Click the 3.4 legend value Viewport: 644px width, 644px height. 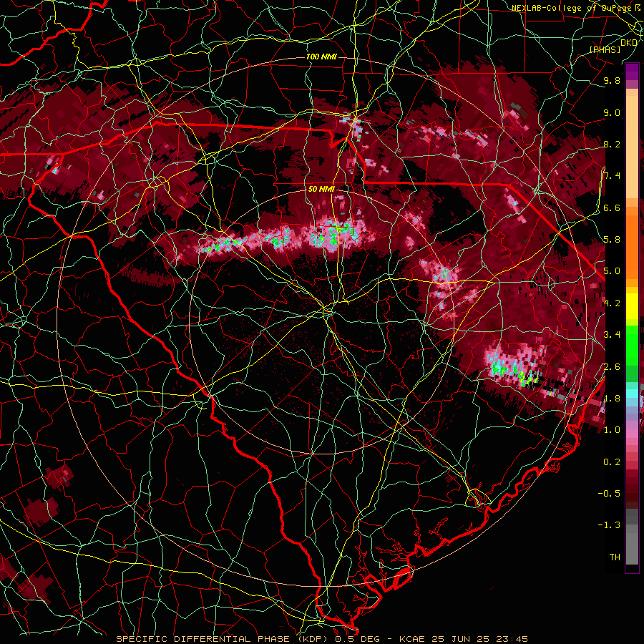click(x=612, y=335)
